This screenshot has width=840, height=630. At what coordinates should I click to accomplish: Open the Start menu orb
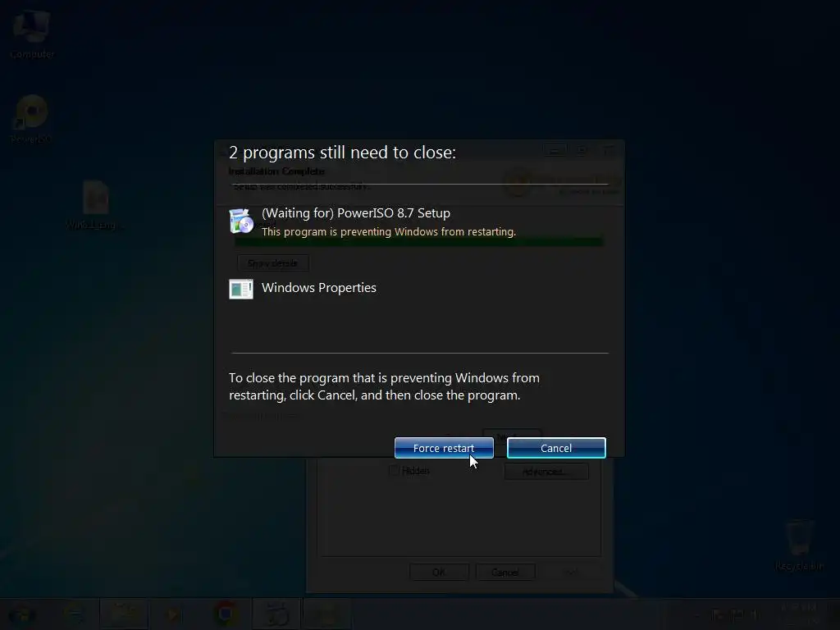coord(22,614)
